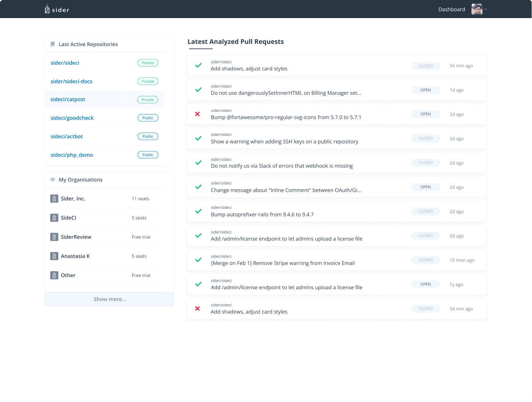532x402 pixels.
Task: Click the Last Active Repositories book icon
Action: [53, 44]
